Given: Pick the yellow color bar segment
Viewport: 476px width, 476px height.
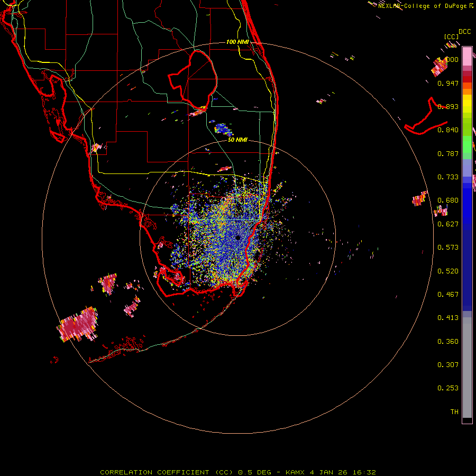Looking at the screenshot, I should [x=467, y=104].
